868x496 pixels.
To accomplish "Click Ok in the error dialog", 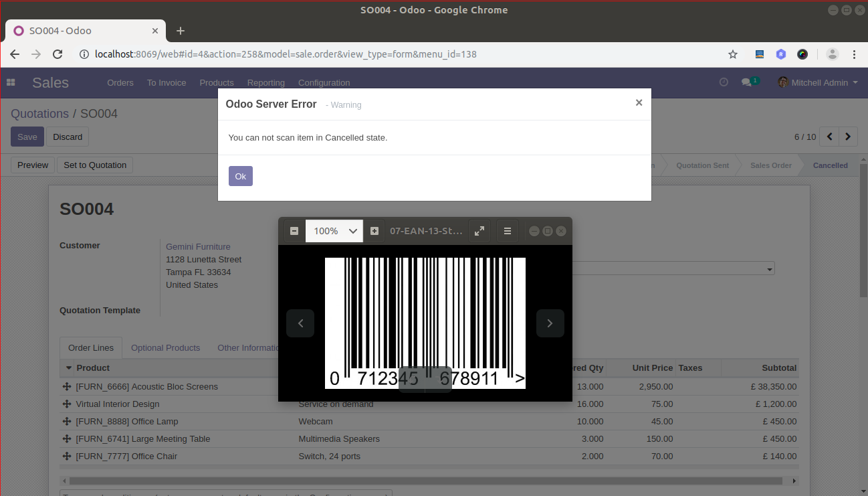I will click(241, 176).
